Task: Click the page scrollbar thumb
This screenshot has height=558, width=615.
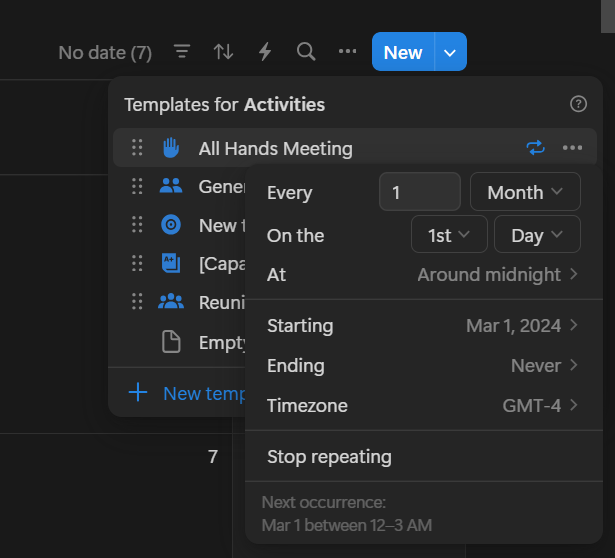Action: click(608, 16)
